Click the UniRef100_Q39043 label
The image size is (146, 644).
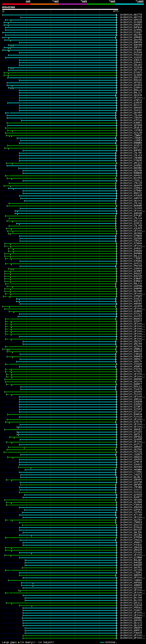[x=131, y=63]
